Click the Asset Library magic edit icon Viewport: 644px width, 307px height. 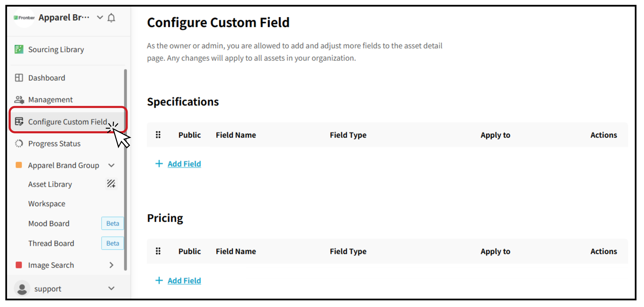click(111, 184)
